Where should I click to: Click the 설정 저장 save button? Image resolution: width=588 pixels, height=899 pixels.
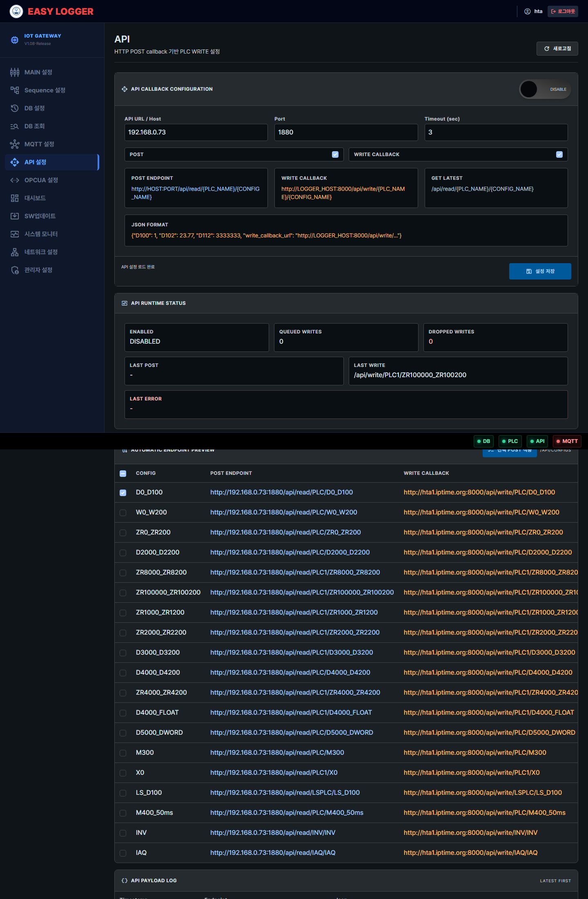540,271
